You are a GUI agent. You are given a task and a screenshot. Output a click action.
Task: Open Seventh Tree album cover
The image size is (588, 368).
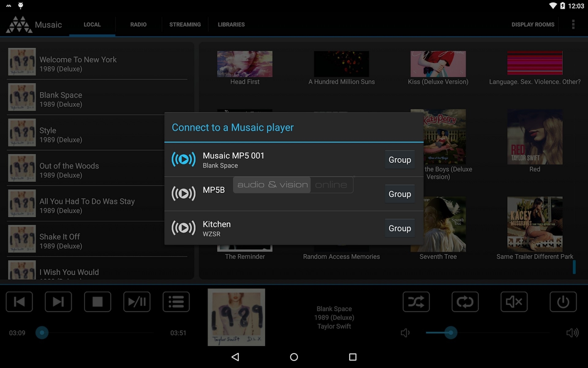445,224
